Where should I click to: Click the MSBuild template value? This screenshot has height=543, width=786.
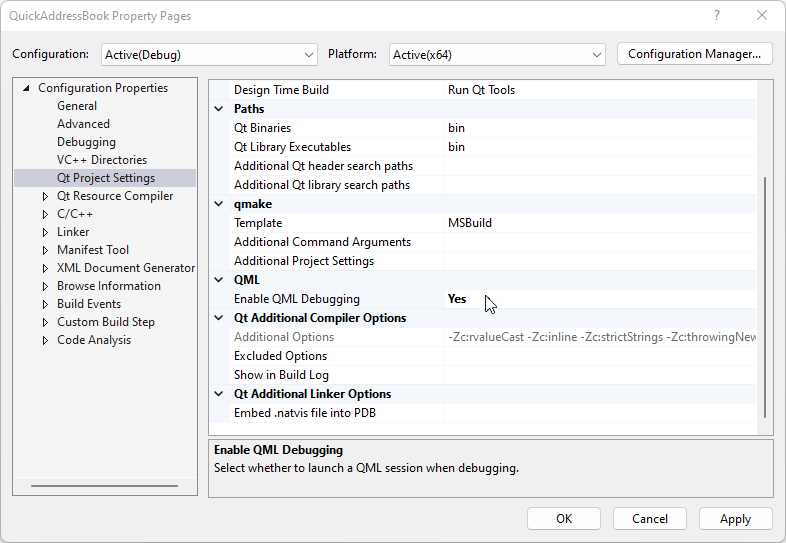[x=470, y=223]
